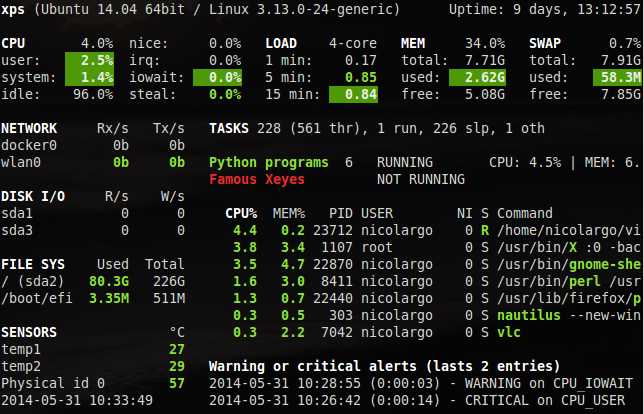Viewport: 644px width, 414px height.
Task: Click the highlighted MEM used value 2.62G
Action: coord(477,77)
